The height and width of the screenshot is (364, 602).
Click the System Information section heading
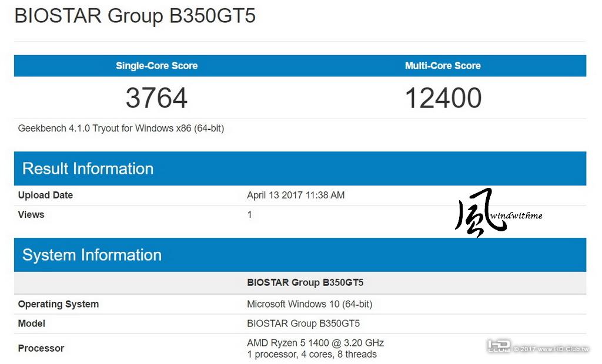point(92,255)
